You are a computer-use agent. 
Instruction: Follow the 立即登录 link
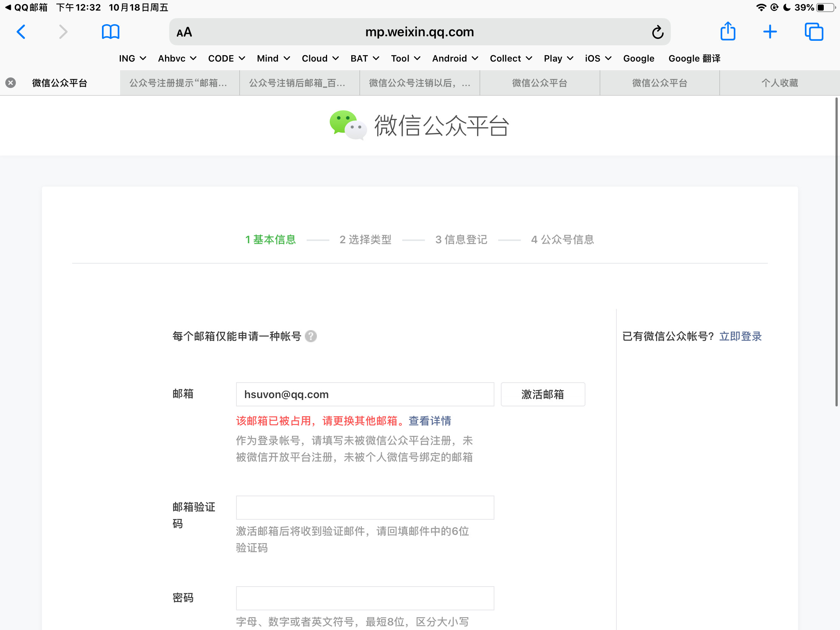740,336
